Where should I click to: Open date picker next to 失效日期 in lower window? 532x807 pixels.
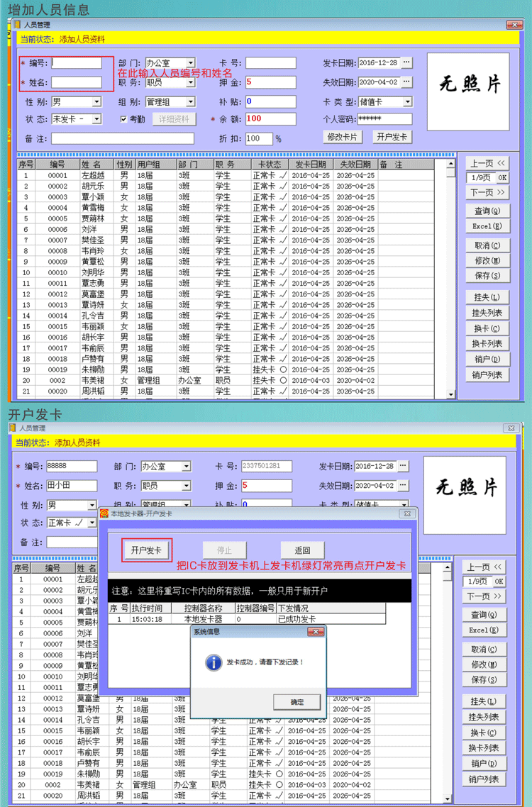(x=403, y=485)
